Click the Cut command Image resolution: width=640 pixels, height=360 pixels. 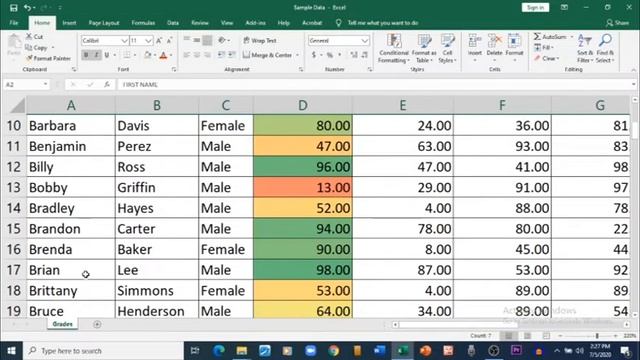pyautogui.click(x=35, y=37)
